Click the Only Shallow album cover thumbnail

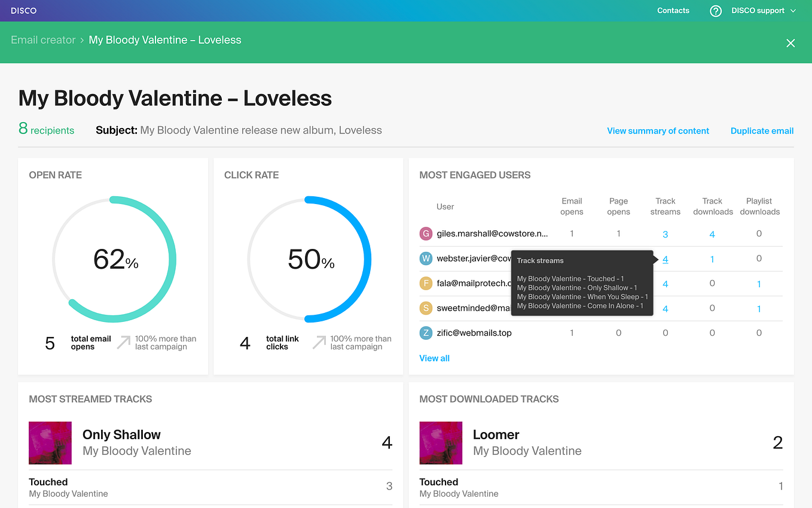(50, 443)
